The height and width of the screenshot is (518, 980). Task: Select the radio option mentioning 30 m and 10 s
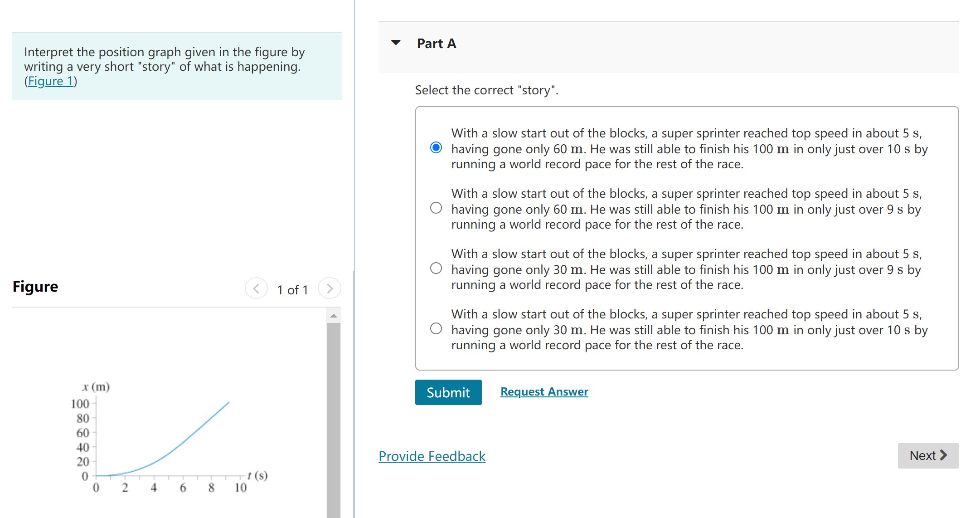tap(435, 328)
